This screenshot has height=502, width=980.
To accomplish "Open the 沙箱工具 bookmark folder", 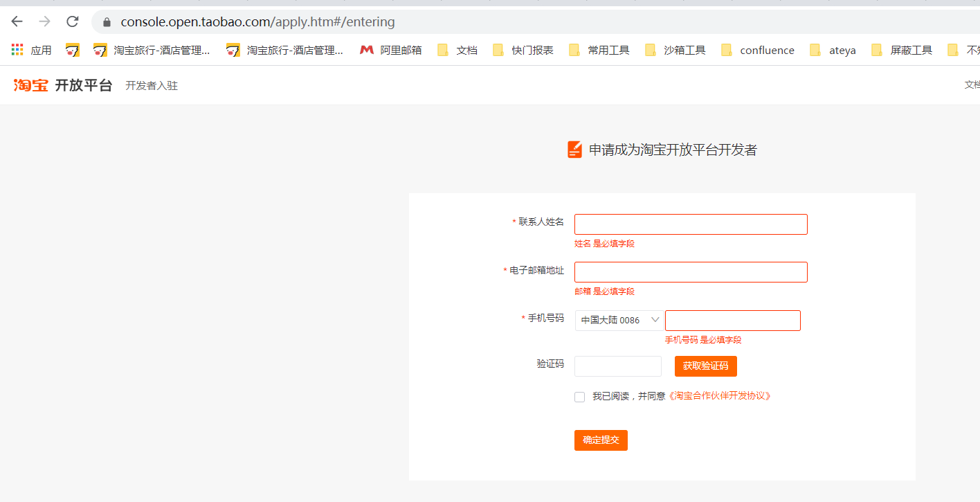I will 675,50.
